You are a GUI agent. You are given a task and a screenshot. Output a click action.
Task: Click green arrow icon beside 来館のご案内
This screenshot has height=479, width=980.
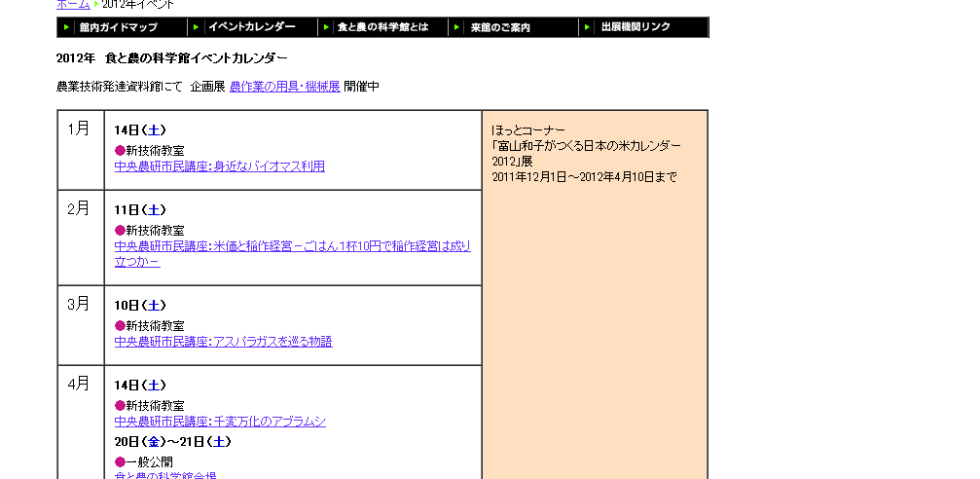[456, 27]
